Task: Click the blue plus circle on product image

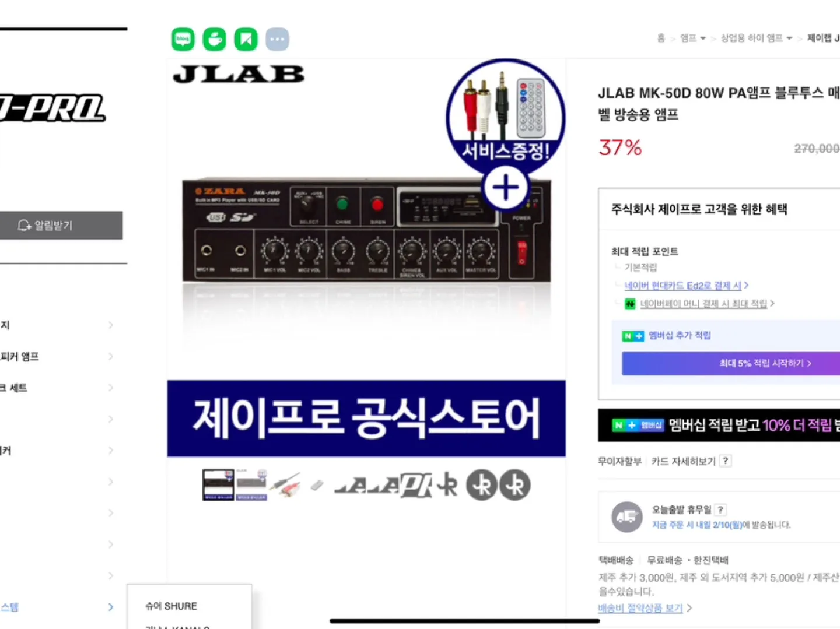Action: click(x=505, y=188)
